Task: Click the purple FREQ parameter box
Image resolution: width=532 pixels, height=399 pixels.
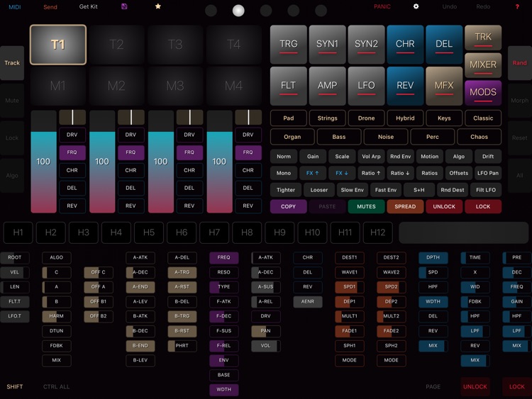Action: (223, 257)
